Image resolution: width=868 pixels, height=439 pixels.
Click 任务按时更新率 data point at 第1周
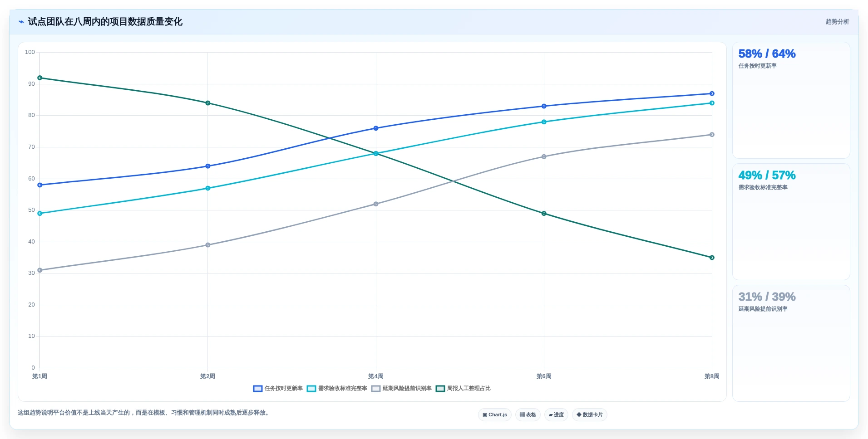pos(40,185)
